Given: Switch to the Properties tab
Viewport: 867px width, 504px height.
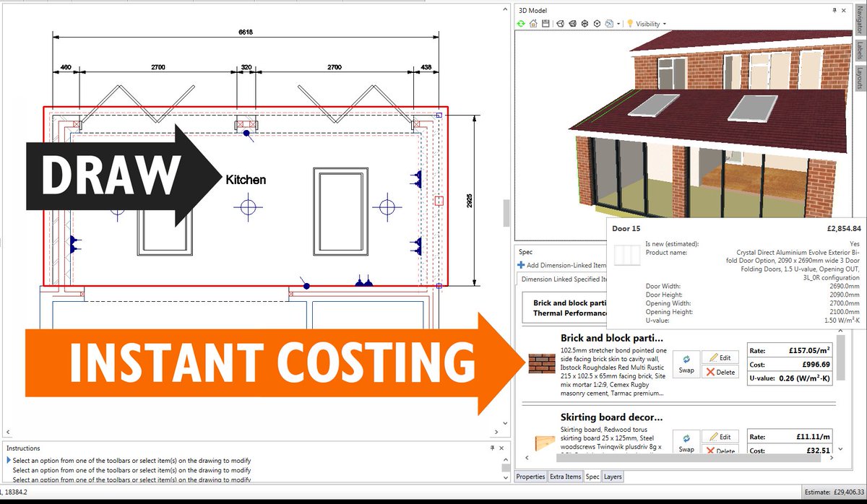Looking at the screenshot, I should pos(531,477).
